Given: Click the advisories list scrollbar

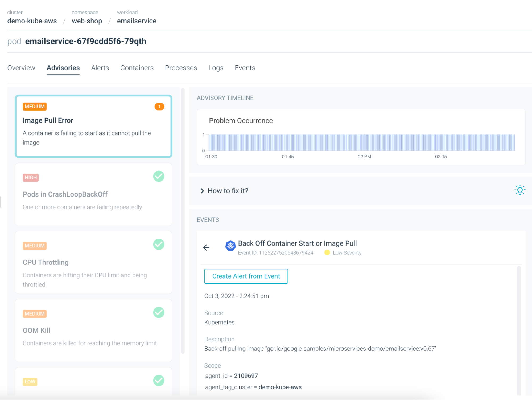Looking at the screenshot, I should [x=183, y=221].
